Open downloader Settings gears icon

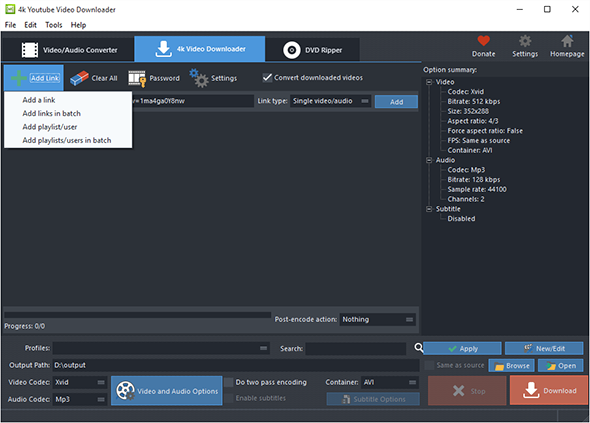[x=199, y=78]
